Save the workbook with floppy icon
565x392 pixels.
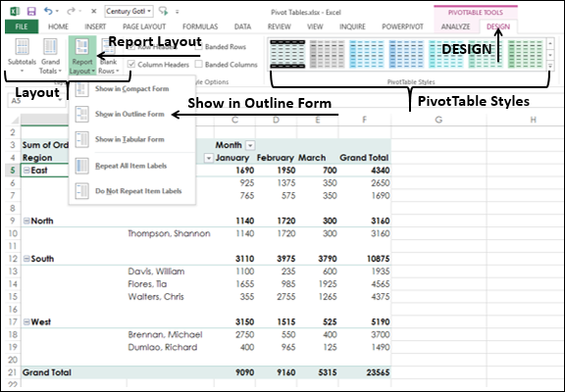tap(31, 11)
